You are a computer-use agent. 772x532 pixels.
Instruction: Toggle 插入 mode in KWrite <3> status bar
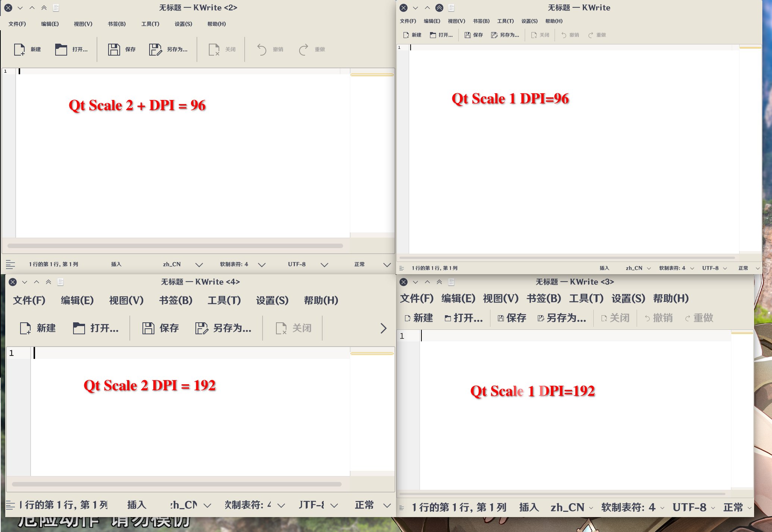tap(529, 507)
